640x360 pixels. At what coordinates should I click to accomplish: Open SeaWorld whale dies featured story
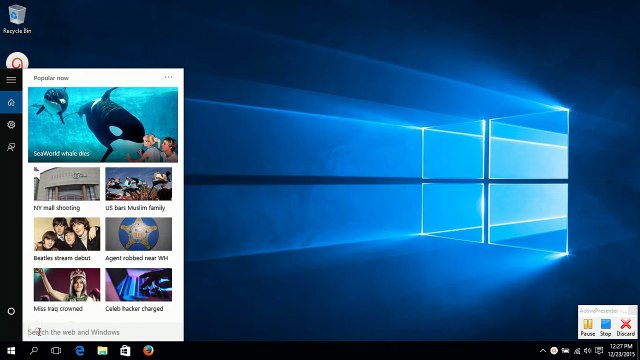coord(103,124)
